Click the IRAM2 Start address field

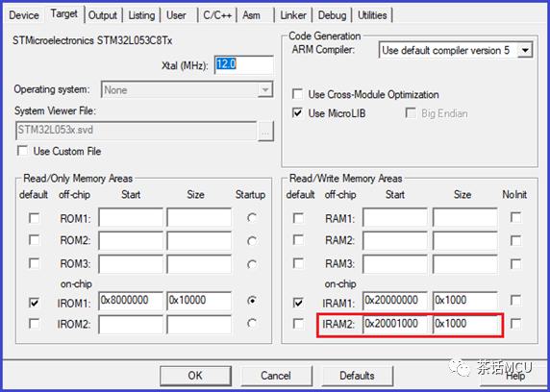tap(395, 324)
